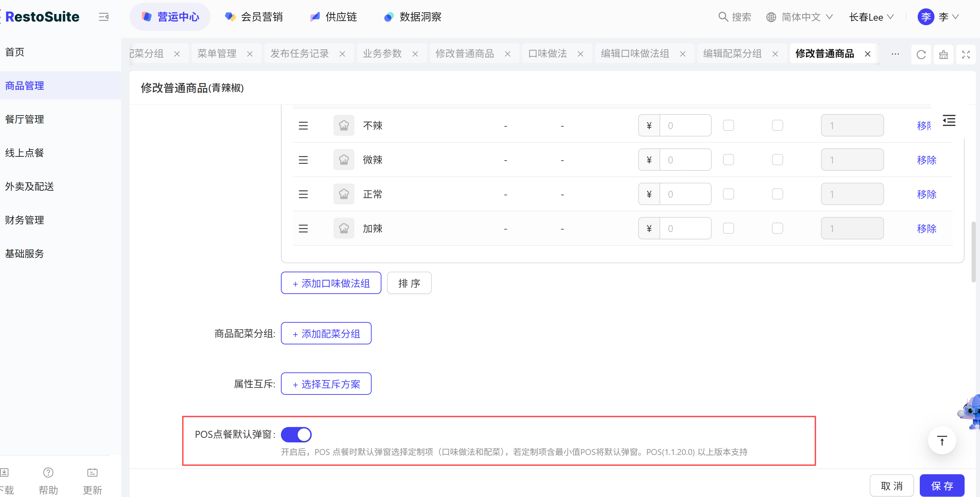The height and width of the screenshot is (497, 980).
Task: Open more tabs ellipsis menu
Action: [x=895, y=54]
